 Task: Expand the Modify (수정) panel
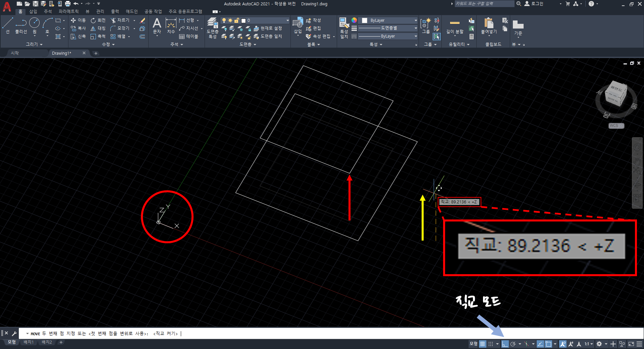click(108, 44)
